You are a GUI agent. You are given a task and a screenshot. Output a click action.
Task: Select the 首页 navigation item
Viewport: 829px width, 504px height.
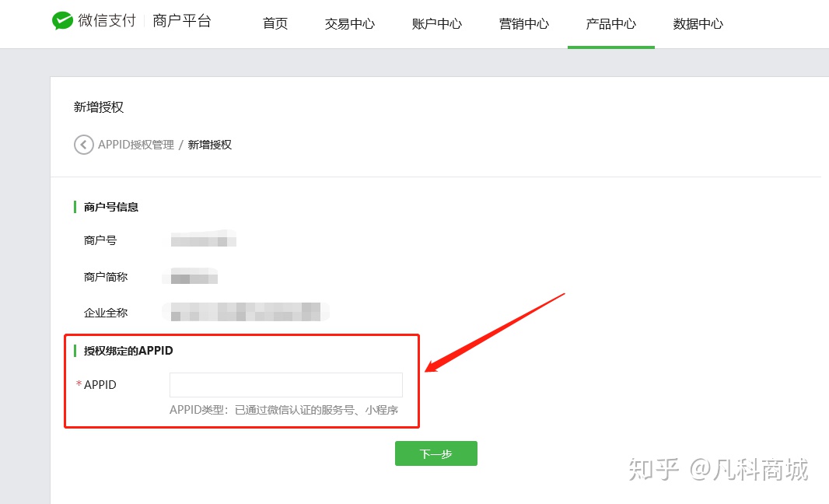tap(275, 24)
